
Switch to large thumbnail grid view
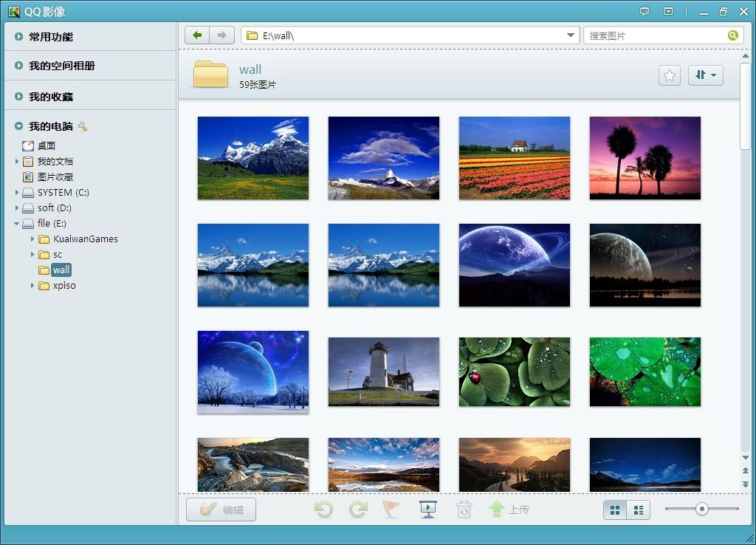pos(615,510)
